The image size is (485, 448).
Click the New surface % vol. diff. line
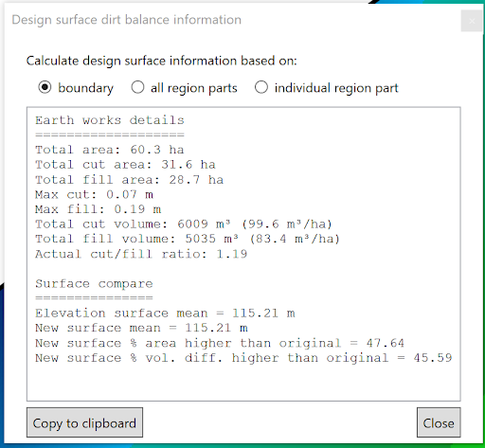(243, 358)
